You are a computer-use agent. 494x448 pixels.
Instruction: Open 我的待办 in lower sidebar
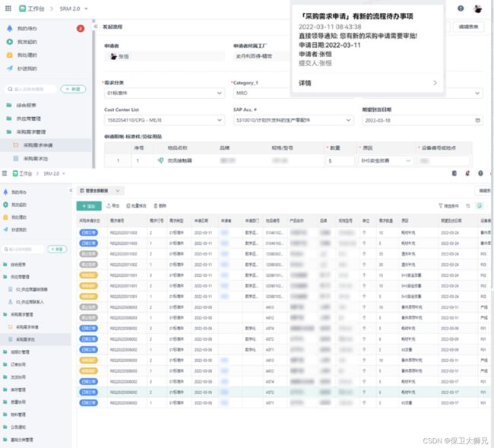pos(15,192)
